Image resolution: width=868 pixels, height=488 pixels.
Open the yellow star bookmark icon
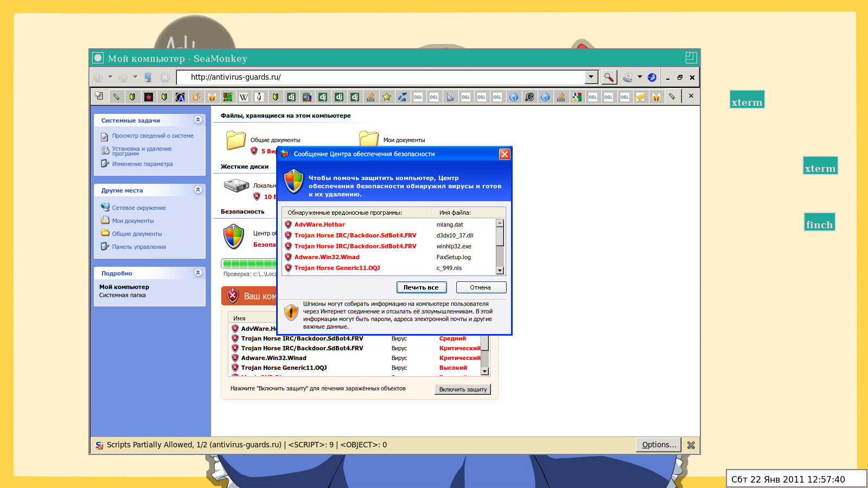[x=387, y=97]
